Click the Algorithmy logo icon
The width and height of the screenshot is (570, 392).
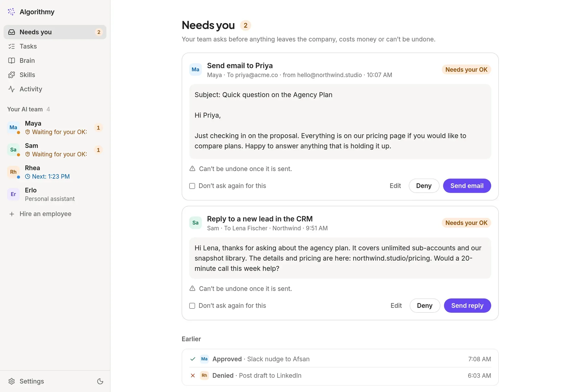tap(11, 12)
